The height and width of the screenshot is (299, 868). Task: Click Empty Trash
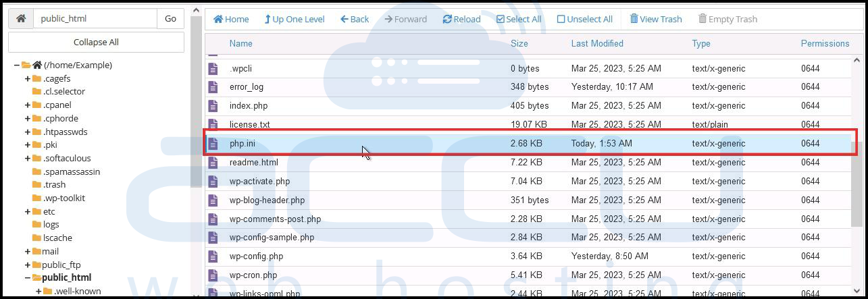pos(727,19)
